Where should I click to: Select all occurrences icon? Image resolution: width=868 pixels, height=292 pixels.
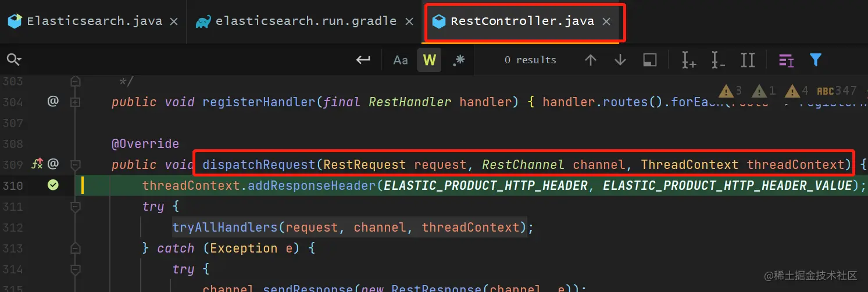pos(748,60)
